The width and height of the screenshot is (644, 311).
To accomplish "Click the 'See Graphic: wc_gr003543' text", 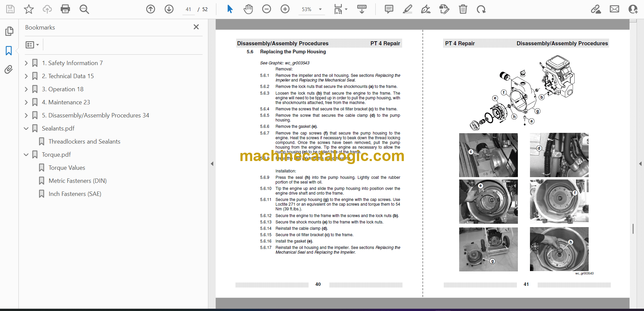I will pyautogui.click(x=285, y=63).
